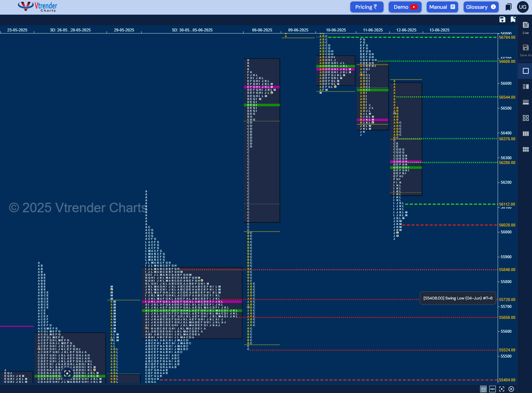Add a new bookmark with the plus-flag icon

[513, 19]
